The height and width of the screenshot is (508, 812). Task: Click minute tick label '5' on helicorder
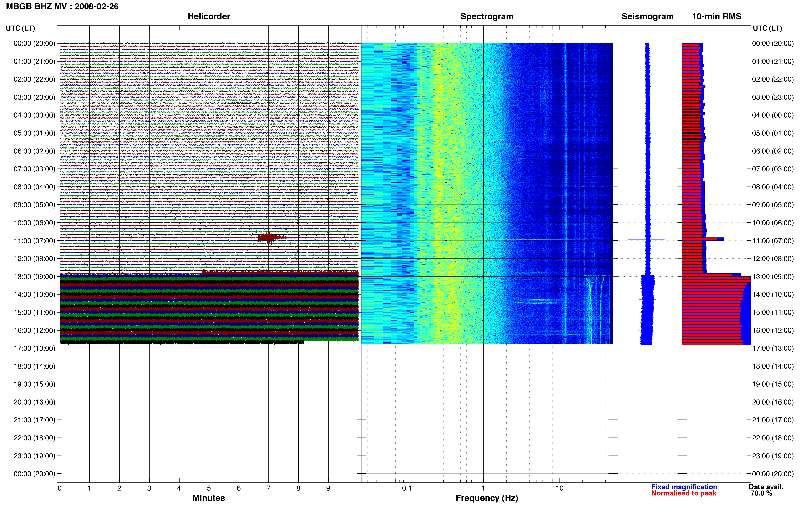(209, 488)
